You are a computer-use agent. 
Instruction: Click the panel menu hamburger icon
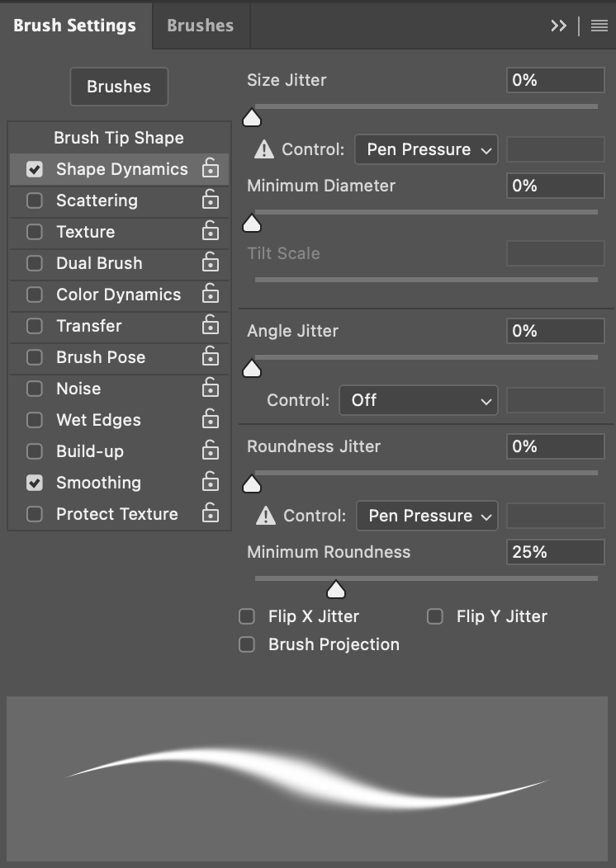[599, 25]
